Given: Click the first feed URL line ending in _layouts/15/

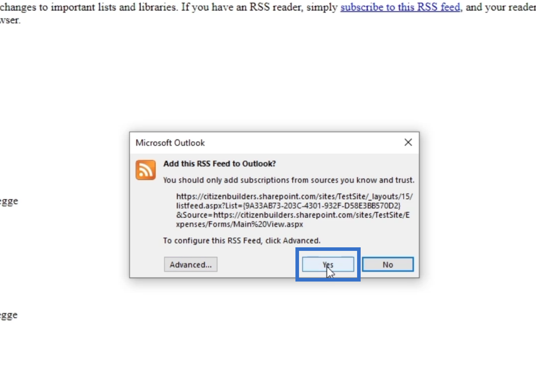Looking at the screenshot, I should click(294, 196).
